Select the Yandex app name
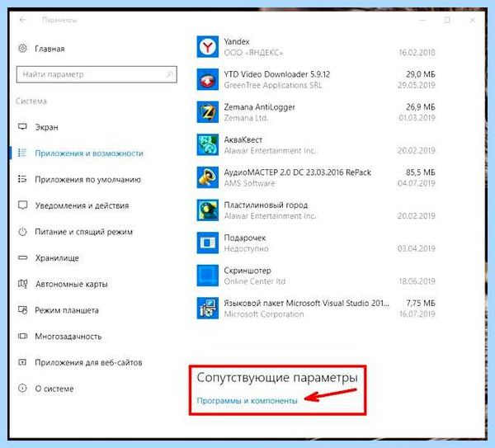This screenshot has height=448, width=495. pos(237,42)
